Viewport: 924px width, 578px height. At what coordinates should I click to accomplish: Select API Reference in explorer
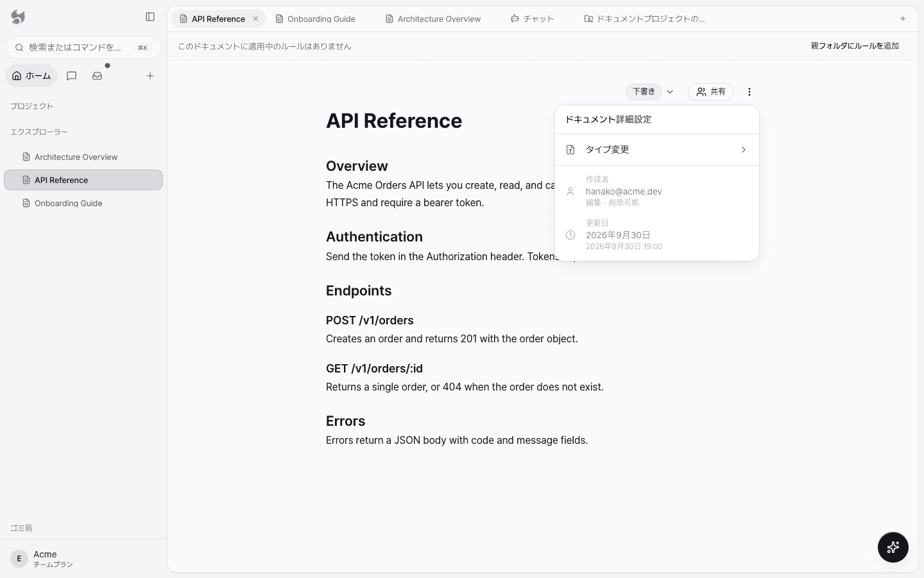[x=83, y=180]
